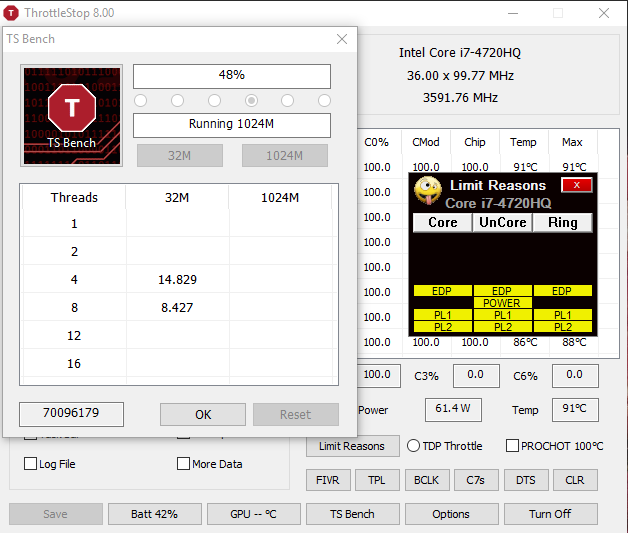Select the second benchmark size radio button
628x533 pixels.
(177, 101)
